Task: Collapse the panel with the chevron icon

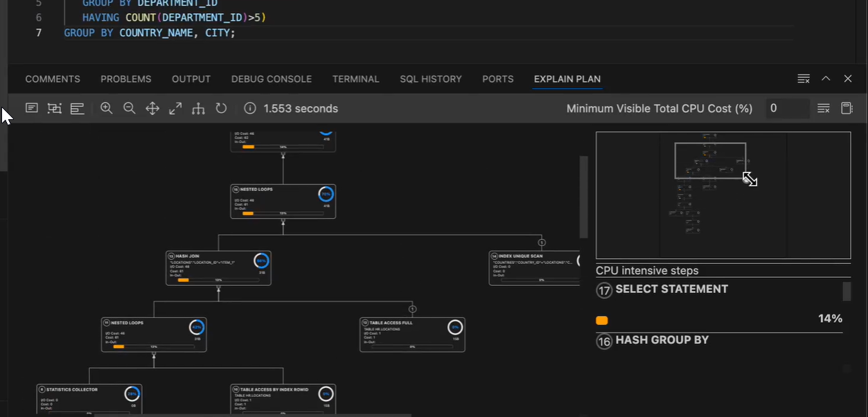Action: point(826,78)
